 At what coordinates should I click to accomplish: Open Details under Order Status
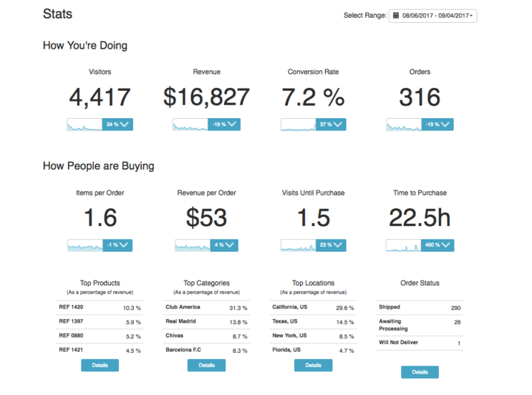420,372
